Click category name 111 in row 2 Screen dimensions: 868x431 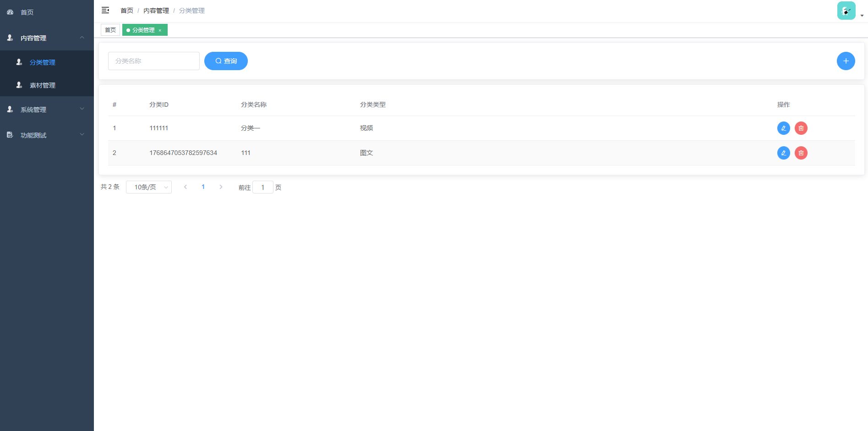click(246, 153)
